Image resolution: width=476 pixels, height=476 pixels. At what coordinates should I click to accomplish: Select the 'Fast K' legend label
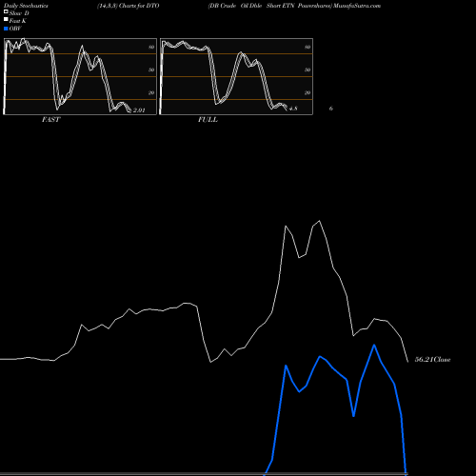click(18, 21)
